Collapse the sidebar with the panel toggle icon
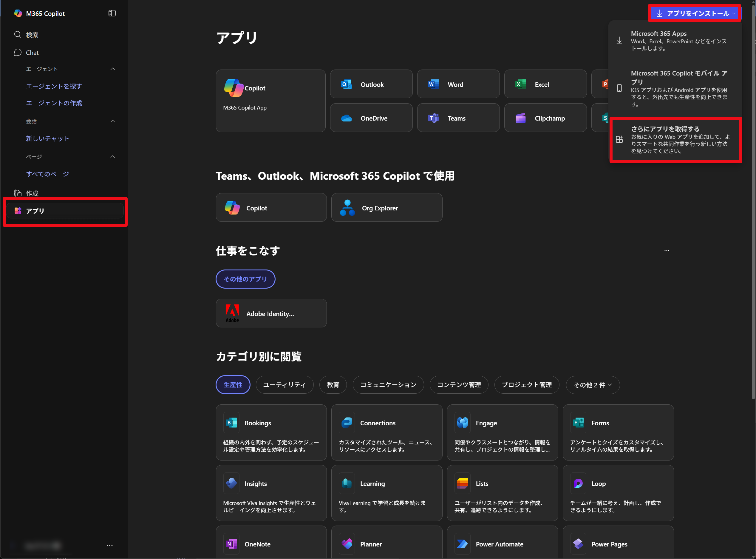Screen dimensions: 756x559 (x=112, y=13)
